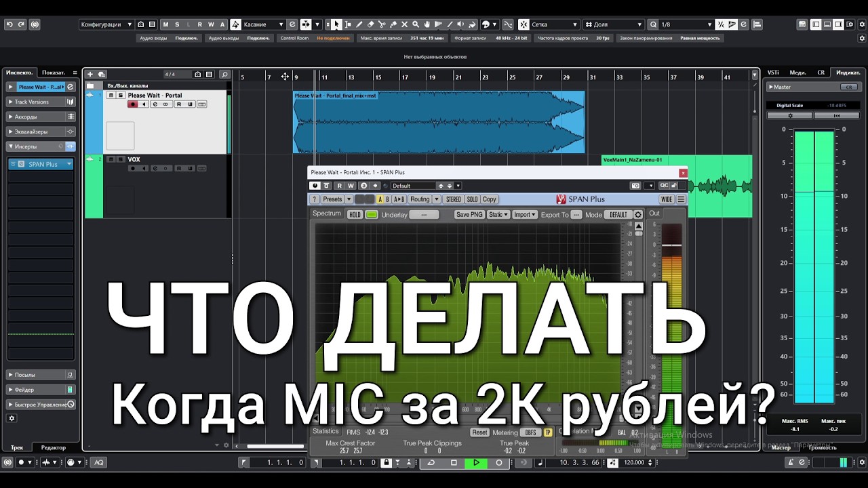This screenshot has width=868, height=488.
Task: Switch to the VSTi right zone tab
Action: pos(773,72)
